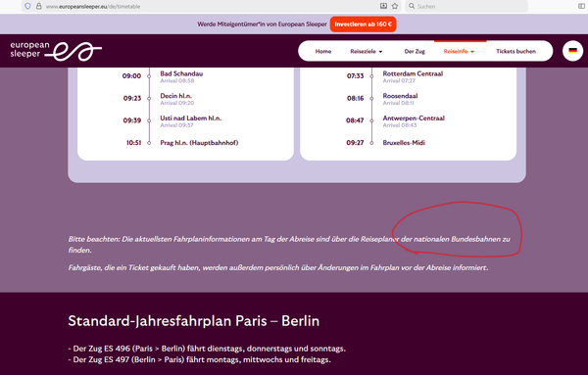Image resolution: width=588 pixels, height=375 pixels.
Task: Select the Roosendaal stop
Action: pos(400,96)
